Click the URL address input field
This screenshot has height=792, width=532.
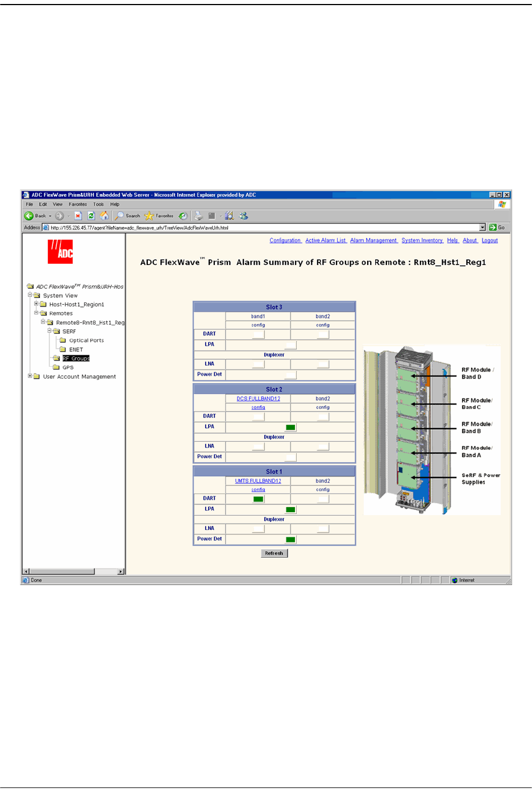(x=264, y=227)
